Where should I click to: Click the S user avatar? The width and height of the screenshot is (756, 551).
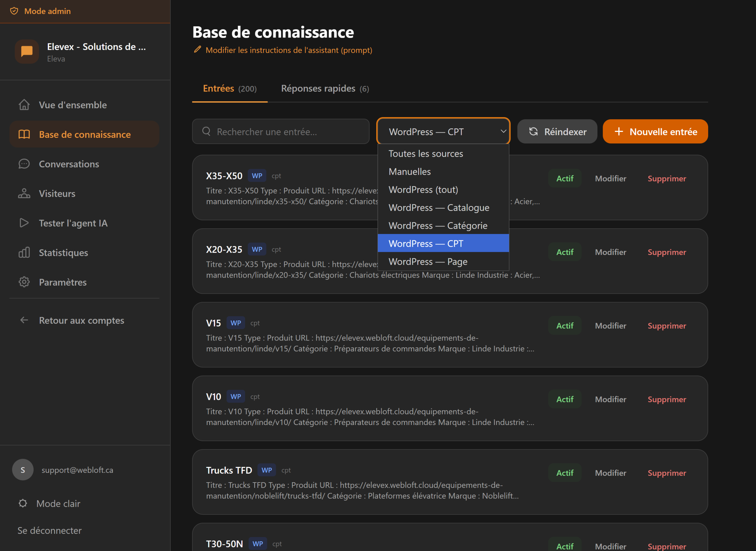[x=23, y=470]
